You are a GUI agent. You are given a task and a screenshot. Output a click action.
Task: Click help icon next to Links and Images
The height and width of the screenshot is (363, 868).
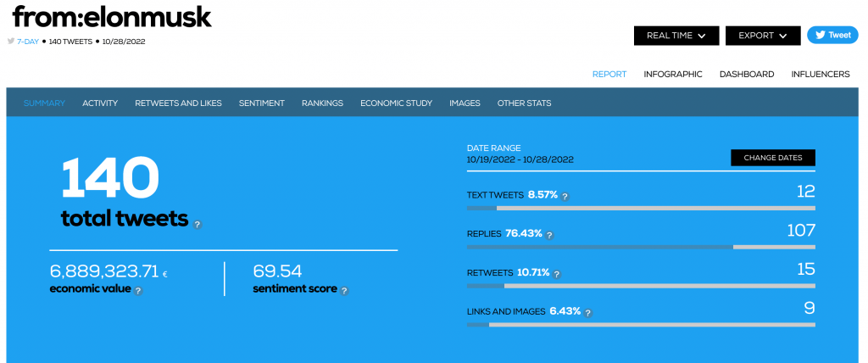tap(588, 313)
